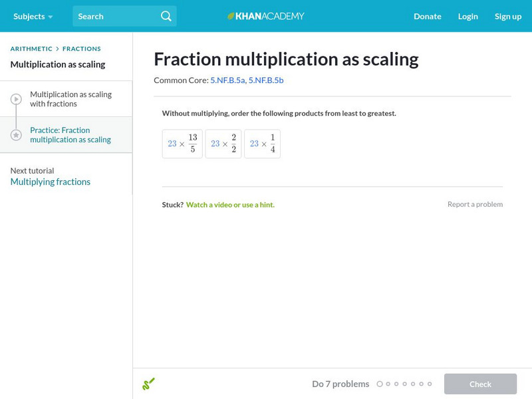Click Watch a video or use a hint

[230, 204]
